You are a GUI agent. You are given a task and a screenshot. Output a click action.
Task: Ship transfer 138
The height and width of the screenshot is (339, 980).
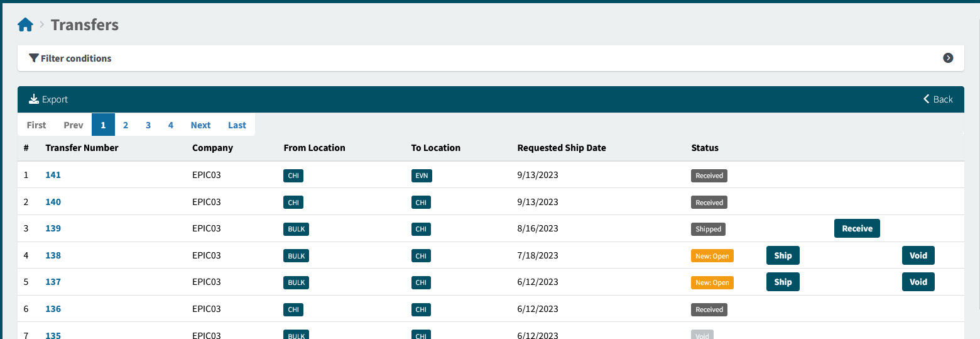(x=783, y=255)
